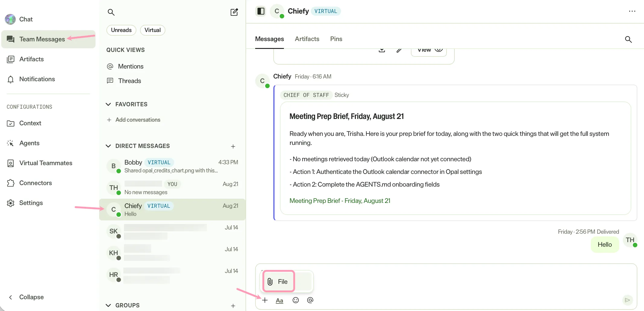Send message with the arrow button

627,300
